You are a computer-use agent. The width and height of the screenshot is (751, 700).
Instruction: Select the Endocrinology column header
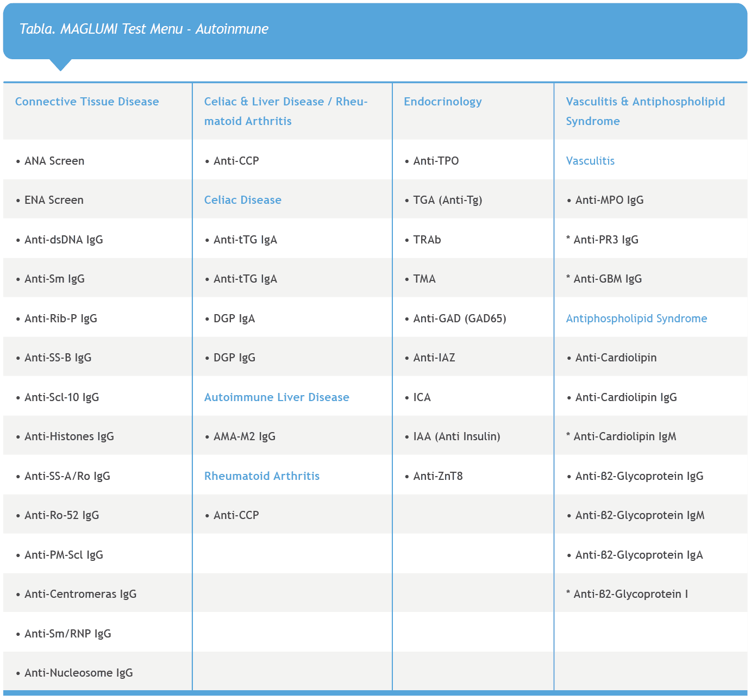pos(442,102)
